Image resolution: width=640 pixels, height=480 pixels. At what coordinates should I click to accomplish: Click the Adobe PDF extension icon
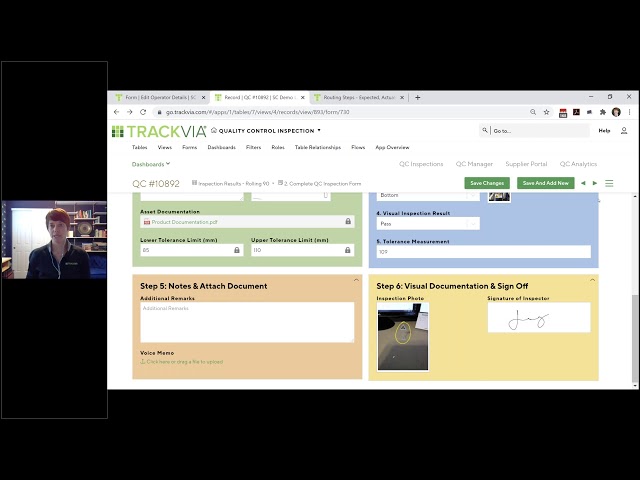(576, 112)
